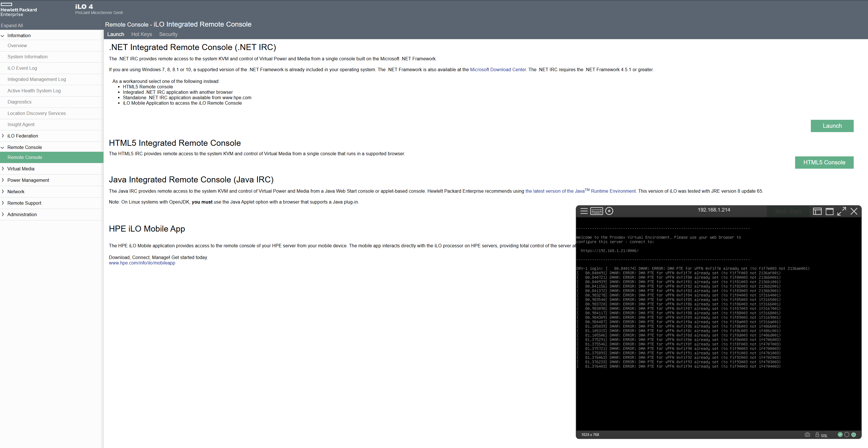The width and height of the screenshot is (868, 448).
Task: Capture a console screenshot with camera icon
Action: point(807,435)
